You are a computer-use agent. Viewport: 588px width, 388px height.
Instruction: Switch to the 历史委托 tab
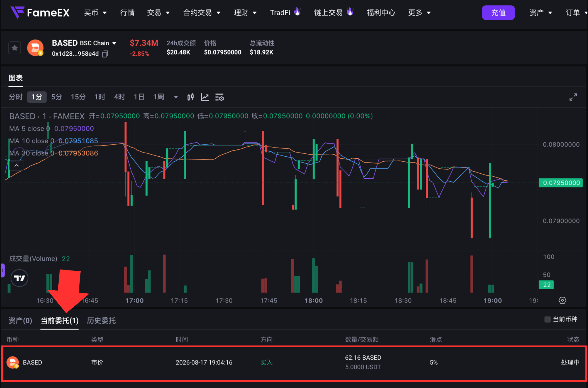click(101, 321)
